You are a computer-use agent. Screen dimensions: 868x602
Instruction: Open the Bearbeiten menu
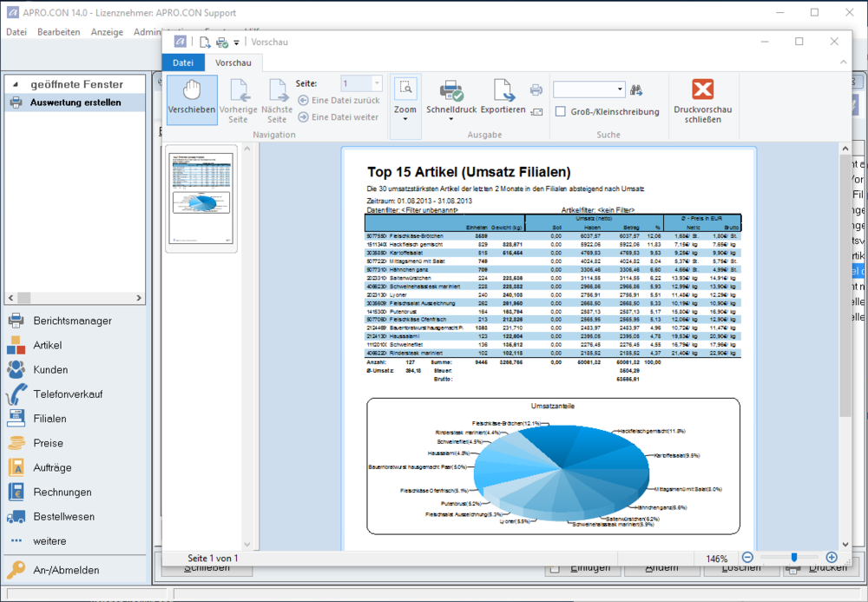[x=59, y=32]
